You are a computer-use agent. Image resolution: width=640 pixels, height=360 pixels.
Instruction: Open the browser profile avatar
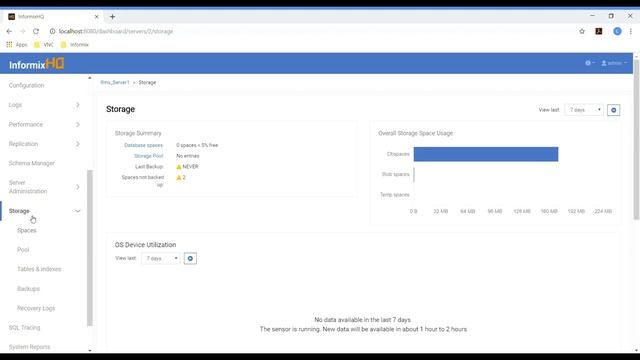pos(617,31)
